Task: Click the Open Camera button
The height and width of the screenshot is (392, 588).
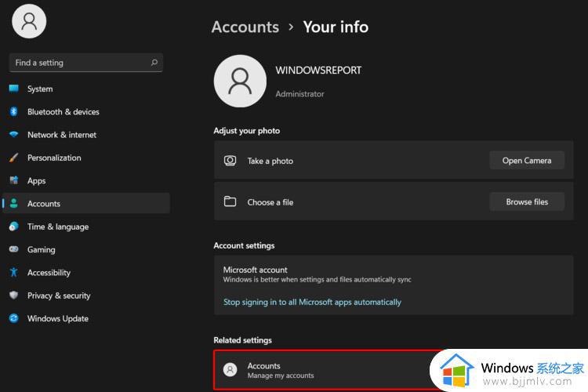Action: pyautogui.click(x=527, y=161)
